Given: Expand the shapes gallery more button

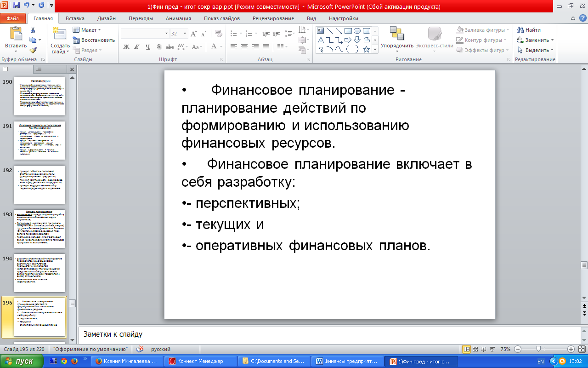Looking at the screenshot, I should [x=375, y=49].
